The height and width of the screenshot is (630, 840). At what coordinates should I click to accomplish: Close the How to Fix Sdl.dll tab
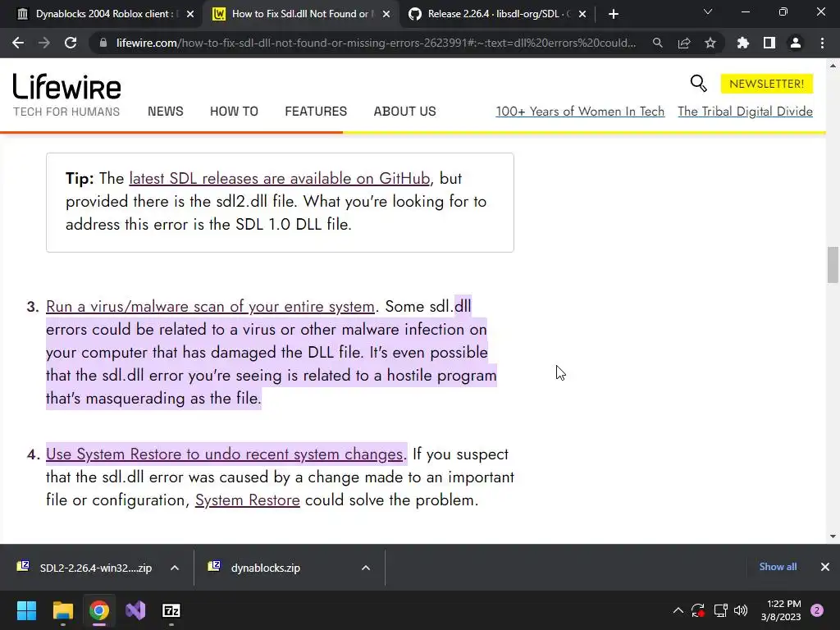[386, 14]
